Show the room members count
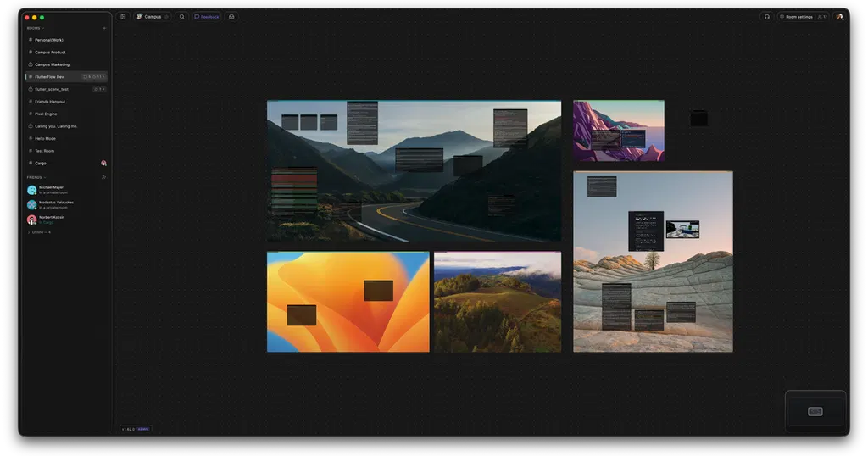The width and height of the screenshot is (868, 456). pos(822,17)
